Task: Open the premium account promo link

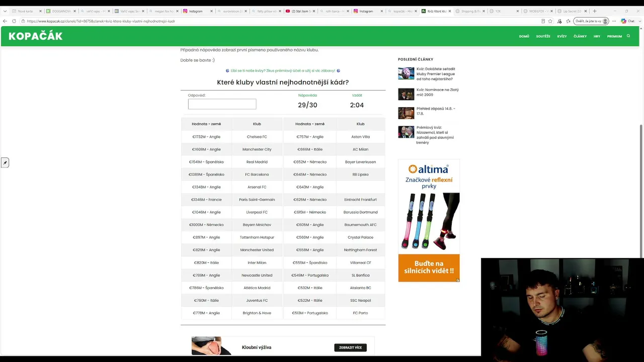Action: (x=283, y=71)
